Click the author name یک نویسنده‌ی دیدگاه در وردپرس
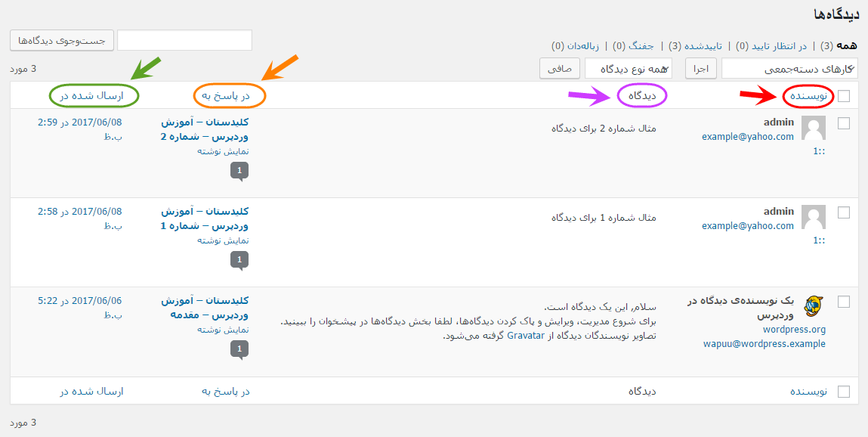Image resolution: width=868 pixels, height=437 pixels. pyautogui.click(x=740, y=308)
